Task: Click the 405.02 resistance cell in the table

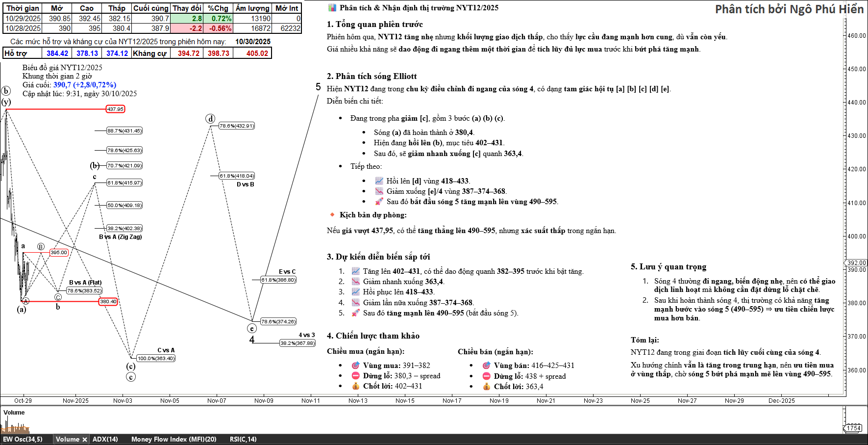Action: pyautogui.click(x=257, y=53)
